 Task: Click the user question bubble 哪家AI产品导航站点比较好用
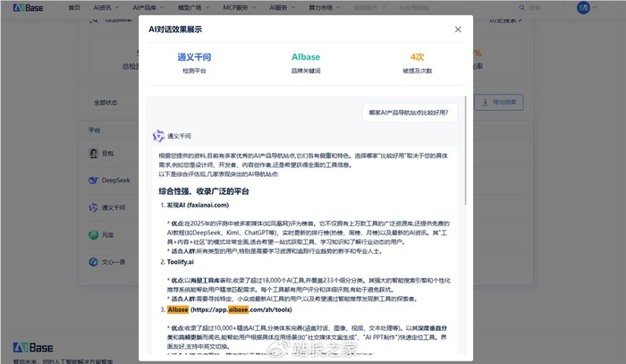tap(409, 113)
